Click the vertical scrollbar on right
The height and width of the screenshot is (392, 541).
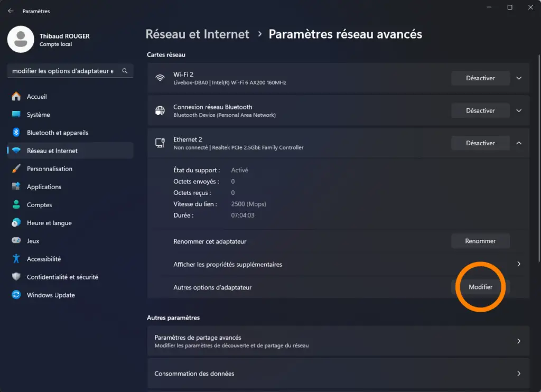pos(539,158)
